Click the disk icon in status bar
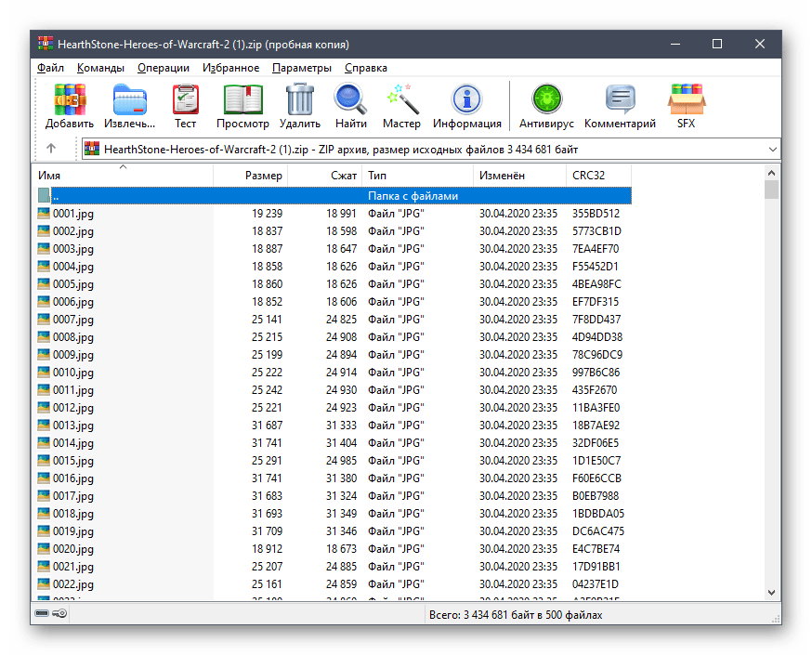 tap(42, 613)
